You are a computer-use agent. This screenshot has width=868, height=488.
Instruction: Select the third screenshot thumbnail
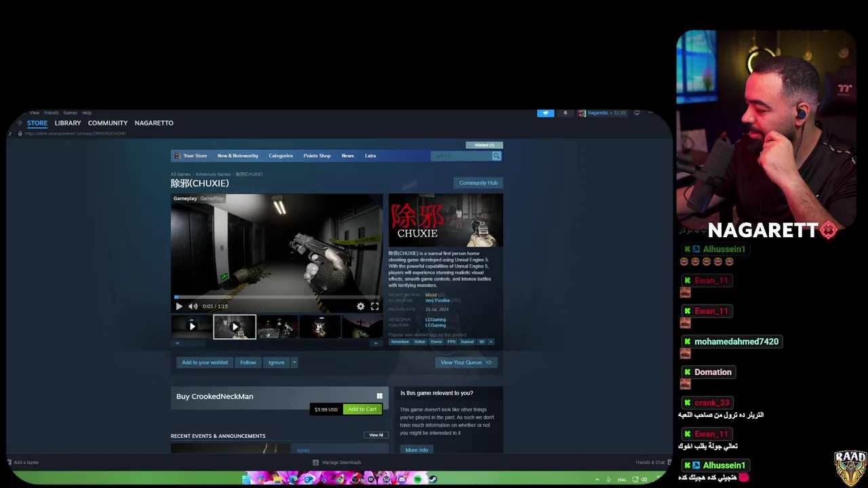277,327
